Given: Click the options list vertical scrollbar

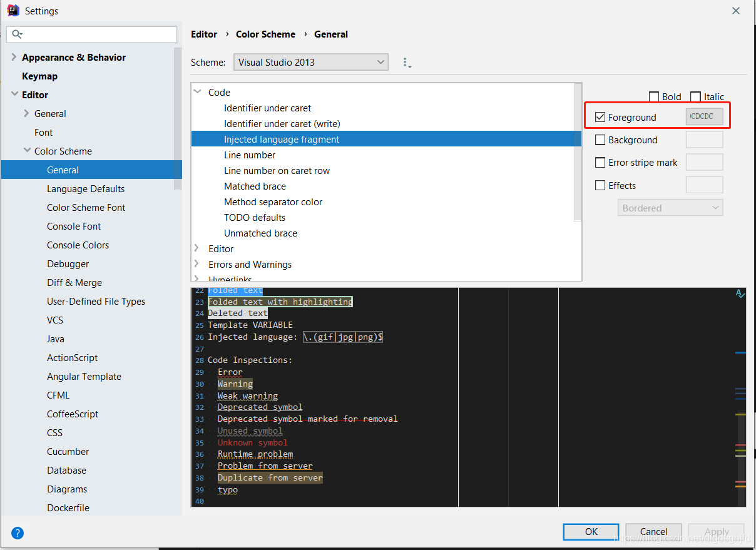Looking at the screenshot, I should pyautogui.click(x=578, y=152).
